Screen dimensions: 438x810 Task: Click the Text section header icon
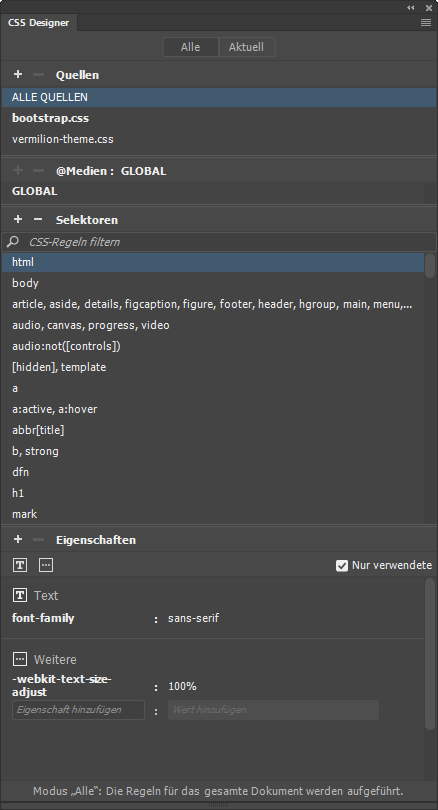coord(20,596)
